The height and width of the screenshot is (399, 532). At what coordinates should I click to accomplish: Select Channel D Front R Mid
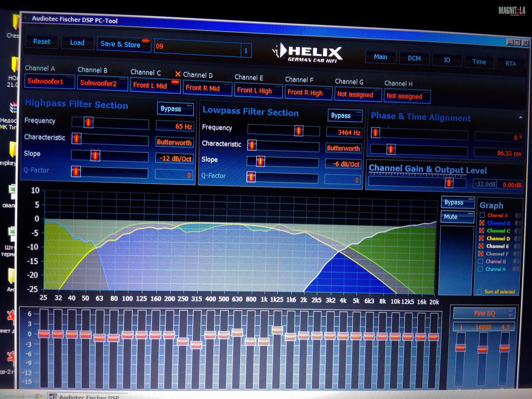click(x=207, y=88)
